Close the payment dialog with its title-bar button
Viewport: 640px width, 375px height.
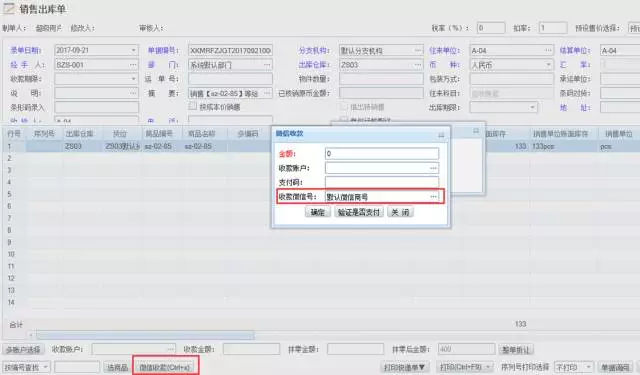pyautogui.click(x=441, y=135)
